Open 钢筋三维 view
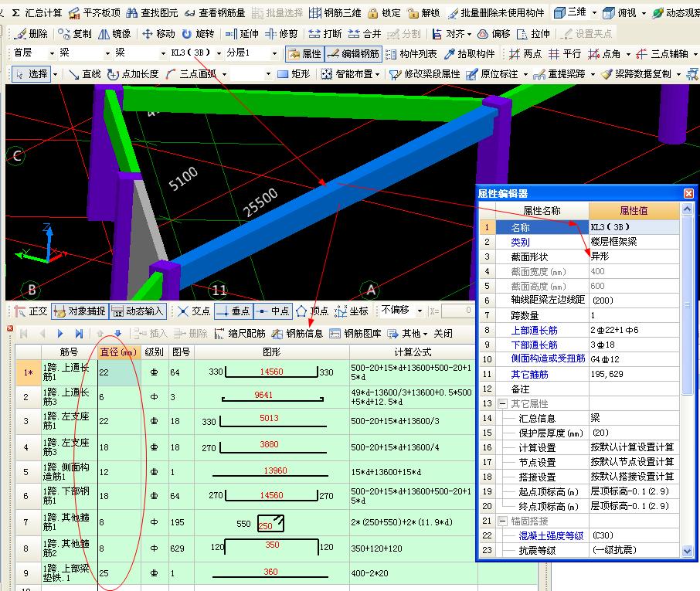The image size is (700, 591). [x=335, y=13]
